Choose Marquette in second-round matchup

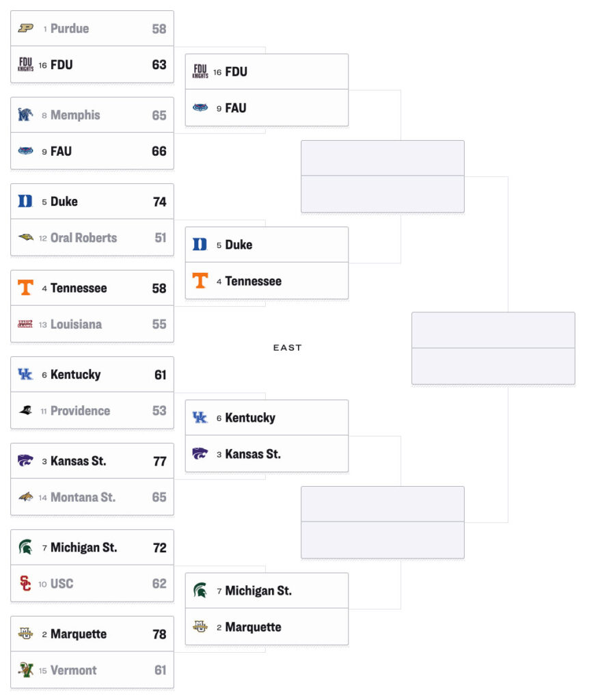click(267, 627)
